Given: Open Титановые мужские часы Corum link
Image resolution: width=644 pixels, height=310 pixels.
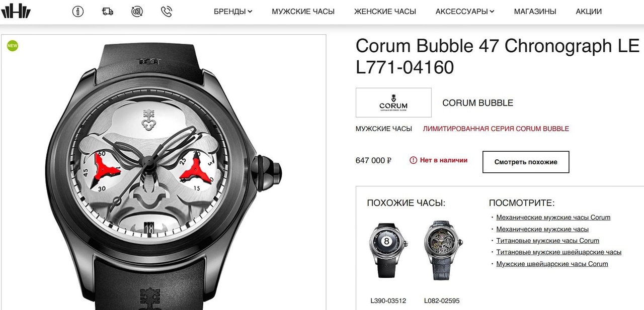Looking at the screenshot, I should point(548,241).
